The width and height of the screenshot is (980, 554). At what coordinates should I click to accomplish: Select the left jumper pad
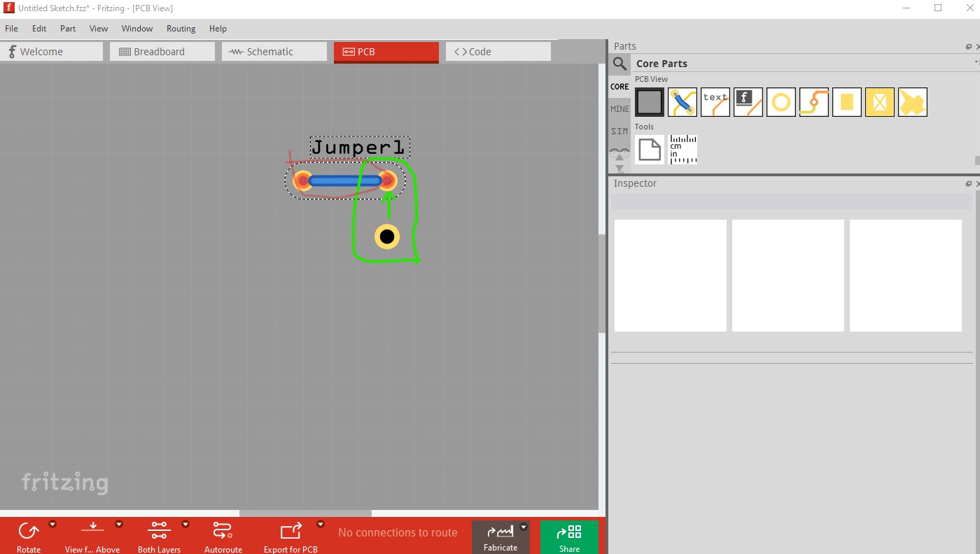(302, 181)
